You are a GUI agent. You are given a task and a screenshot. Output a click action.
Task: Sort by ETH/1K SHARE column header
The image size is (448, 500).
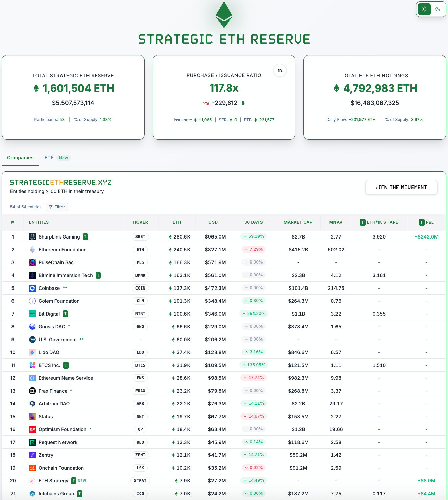pos(379,222)
